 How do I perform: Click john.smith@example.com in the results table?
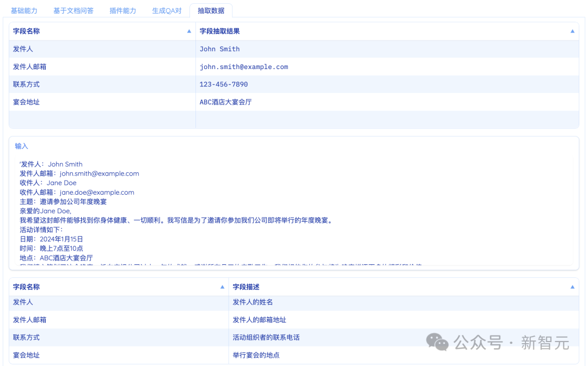point(243,67)
